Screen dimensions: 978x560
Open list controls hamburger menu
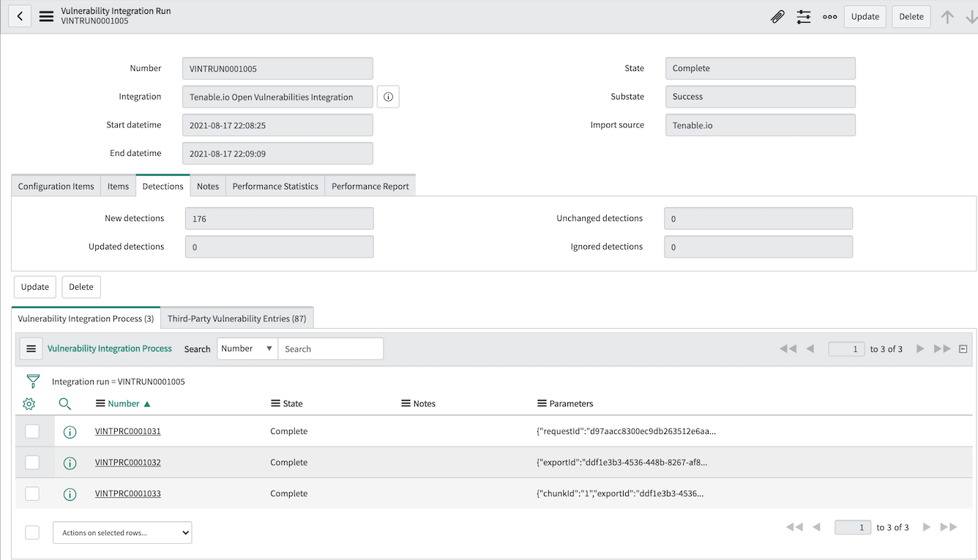[x=31, y=348]
